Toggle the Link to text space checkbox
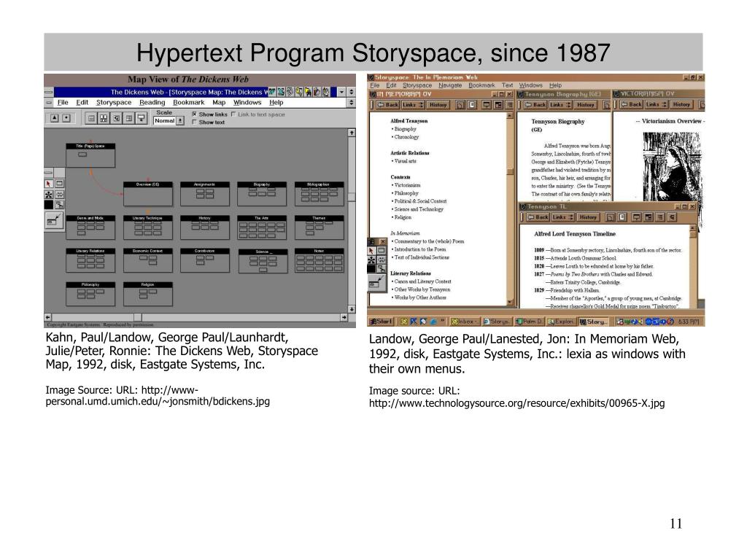This screenshot has height=560, width=747. tap(233, 114)
